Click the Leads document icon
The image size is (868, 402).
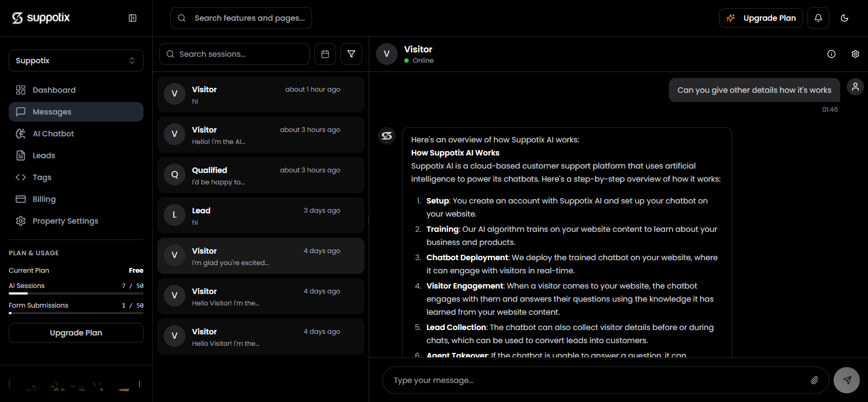tap(21, 155)
